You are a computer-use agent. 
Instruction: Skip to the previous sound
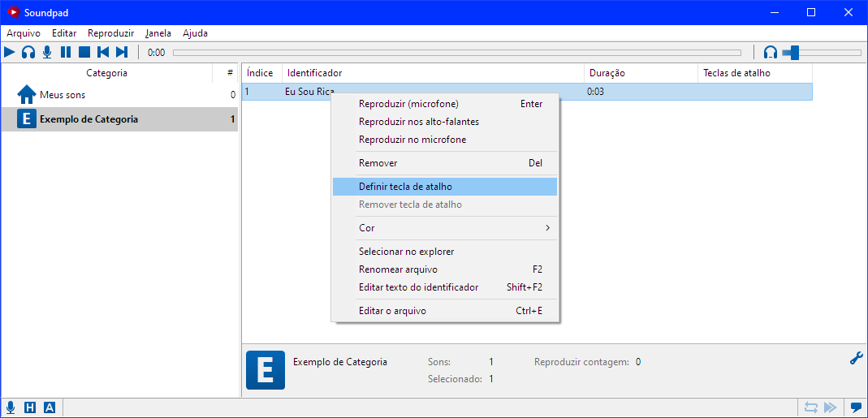coord(103,52)
